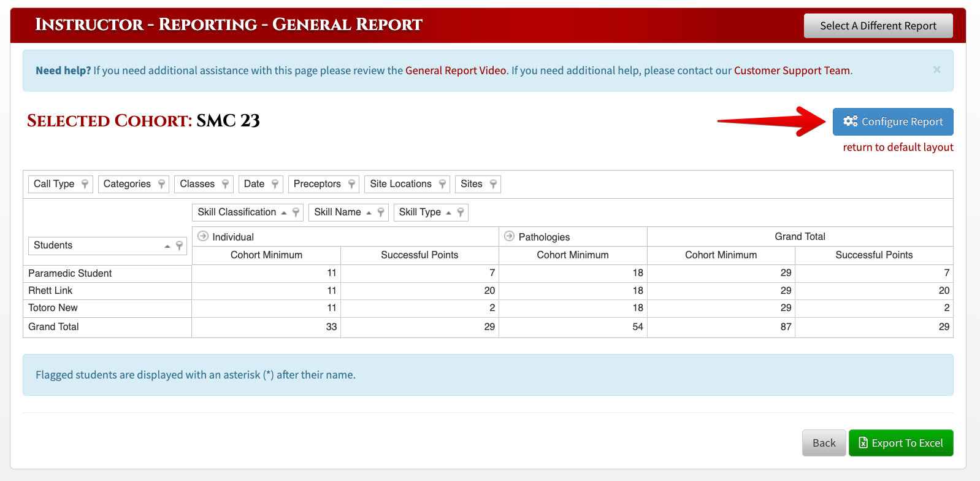Open the filter icon on Site Locations field
This screenshot has height=481, width=980.
tap(442, 184)
